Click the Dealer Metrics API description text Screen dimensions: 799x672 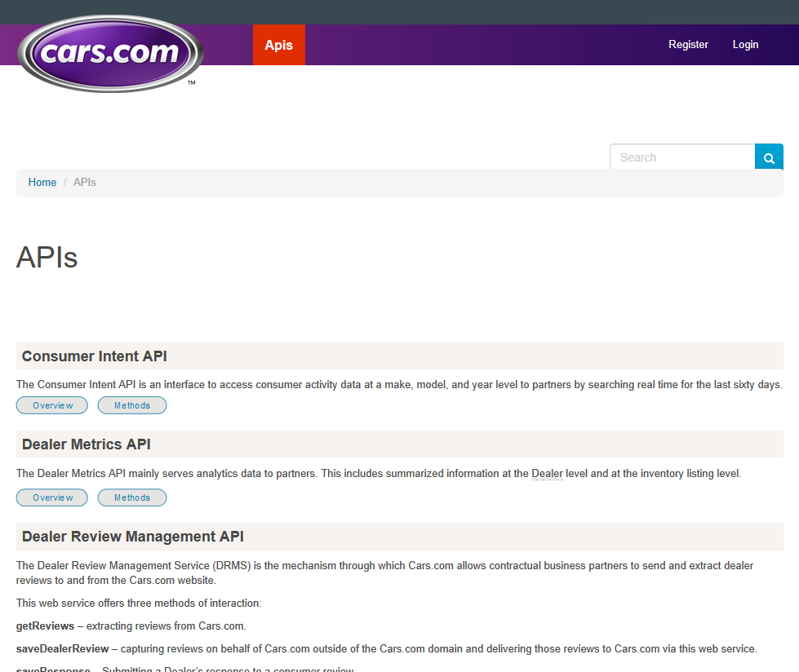point(379,474)
